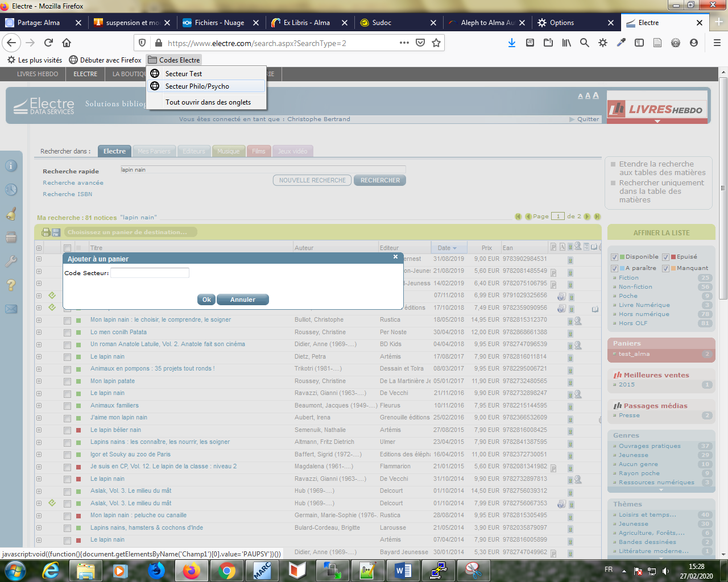Click Annuler to cancel the dialog

tap(242, 300)
